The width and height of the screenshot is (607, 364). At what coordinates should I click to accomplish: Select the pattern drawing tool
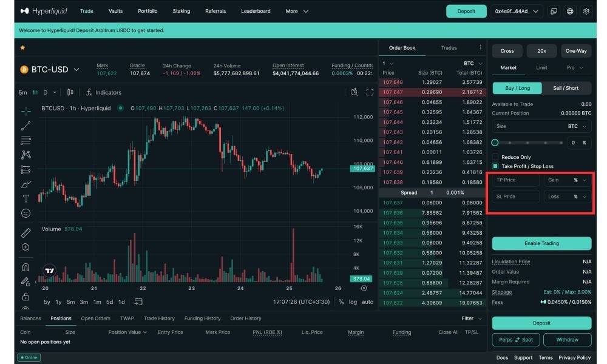click(26, 155)
